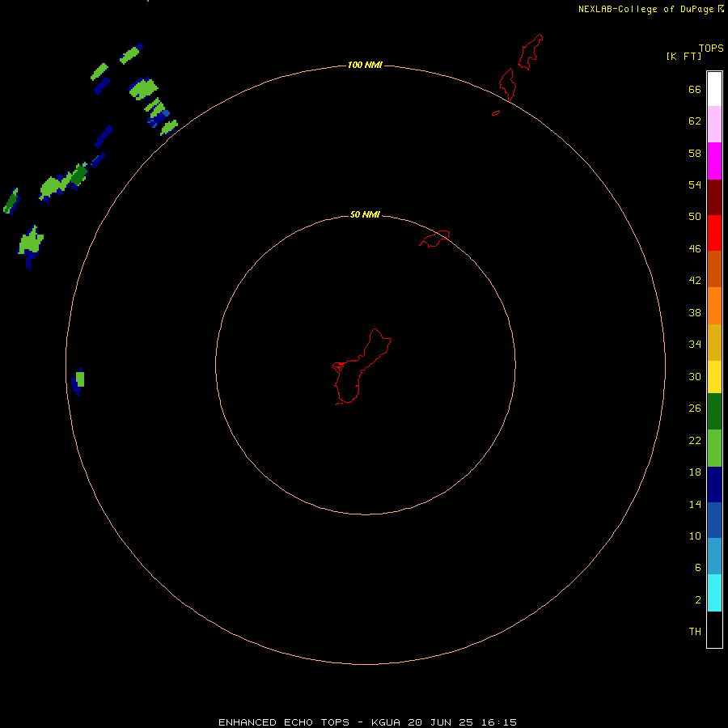The width and height of the screenshot is (728, 728).
Task: Click the NEXLAB-College of DuPage credit text
Action: tap(645, 9)
